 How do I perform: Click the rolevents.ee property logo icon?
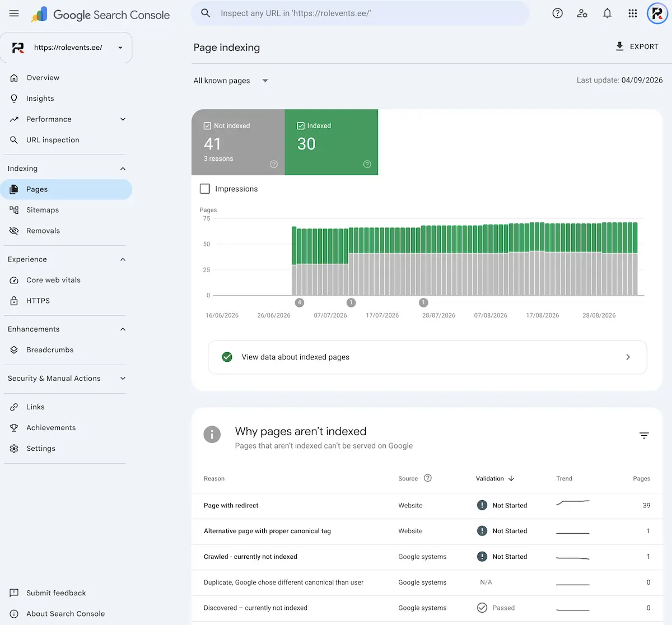tap(18, 48)
